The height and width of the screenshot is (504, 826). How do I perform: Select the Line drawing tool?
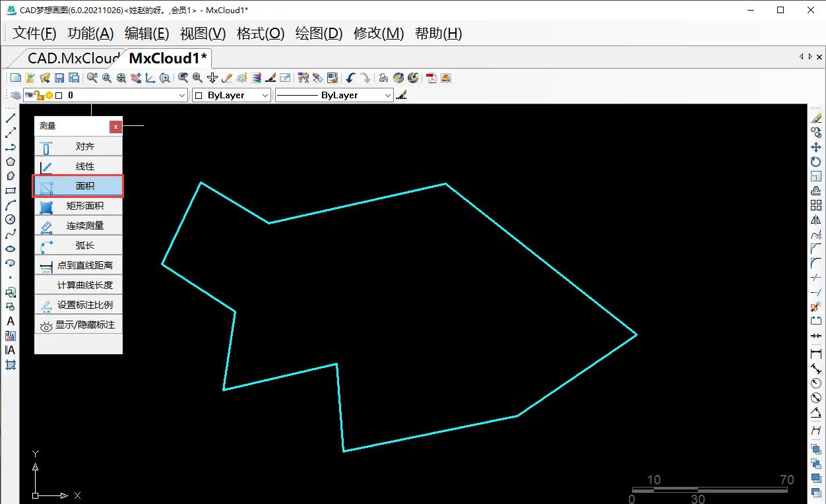[x=11, y=118]
